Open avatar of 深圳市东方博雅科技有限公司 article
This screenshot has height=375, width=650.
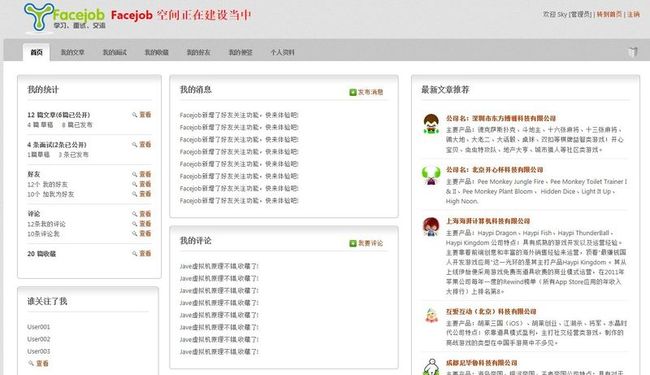(431, 123)
